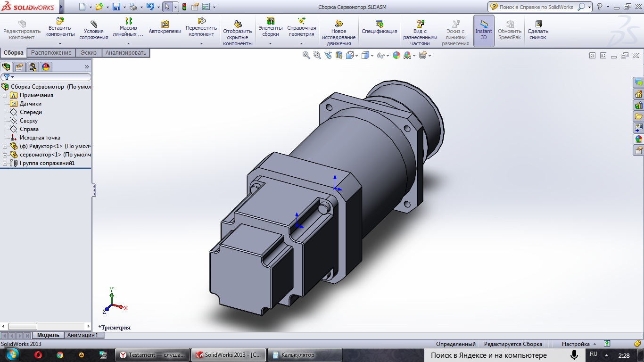
Task: Click Сделать снимок snapshot tool
Action: click(538, 31)
